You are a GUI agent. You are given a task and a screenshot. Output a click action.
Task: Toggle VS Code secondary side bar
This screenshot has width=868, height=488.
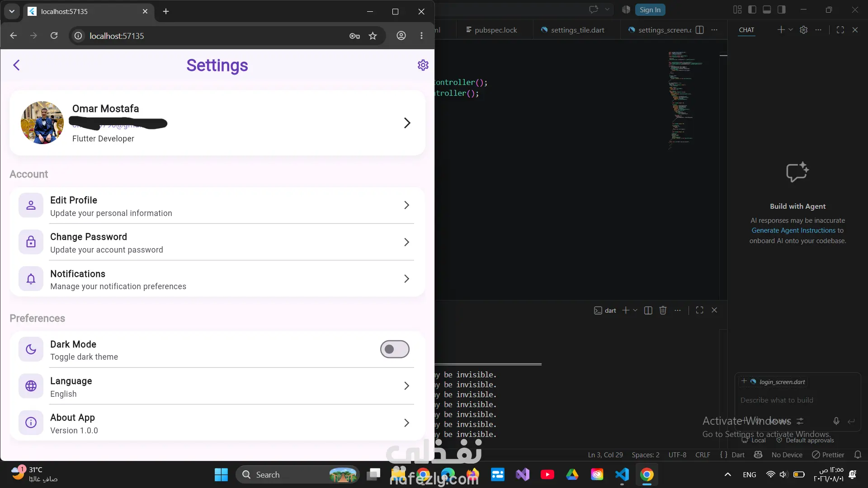coord(781,9)
